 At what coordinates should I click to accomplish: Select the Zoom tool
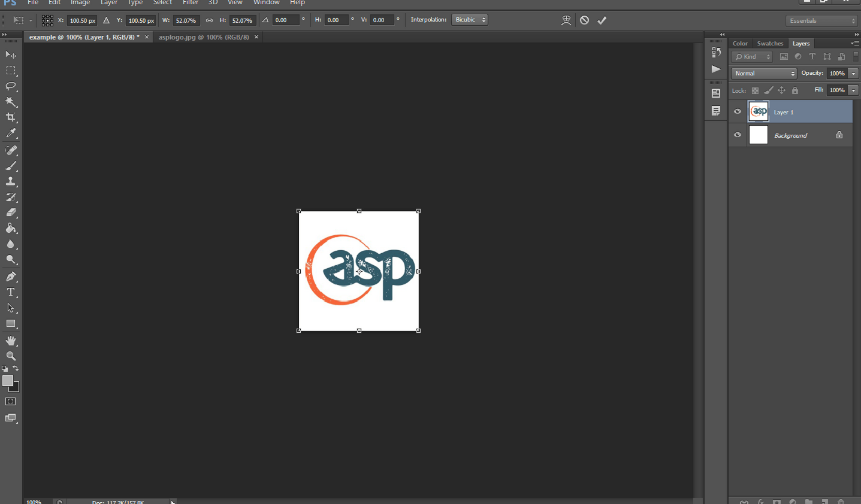click(x=11, y=356)
